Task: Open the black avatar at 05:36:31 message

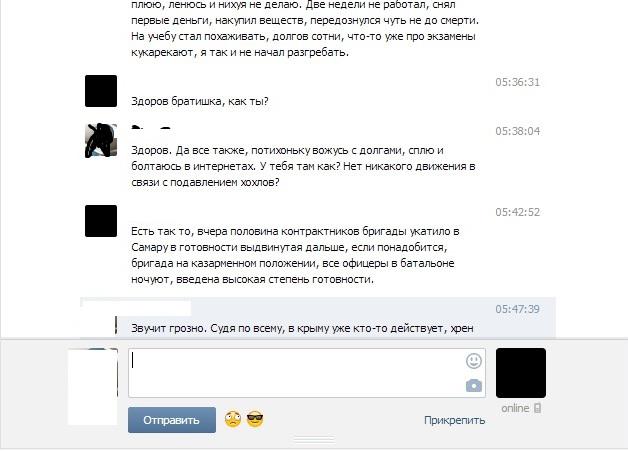Action: click(x=101, y=91)
